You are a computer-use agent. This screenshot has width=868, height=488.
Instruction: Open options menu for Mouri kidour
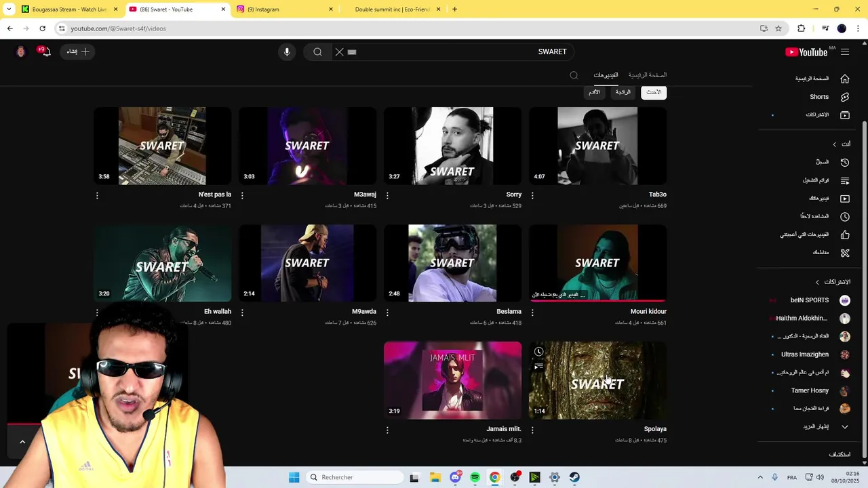point(532,312)
